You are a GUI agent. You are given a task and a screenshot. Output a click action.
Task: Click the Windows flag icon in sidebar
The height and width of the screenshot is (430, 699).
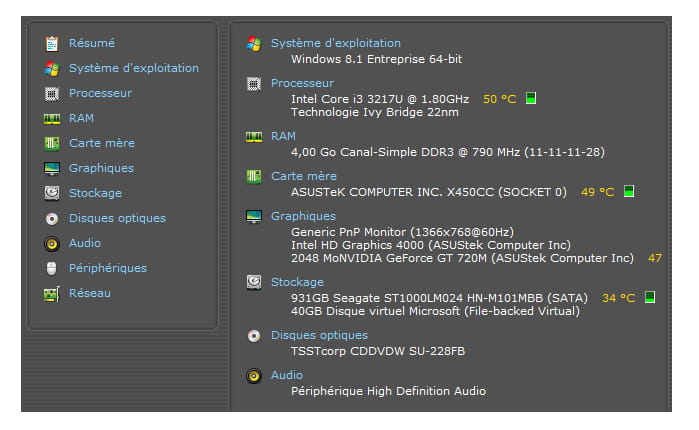click(x=52, y=69)
